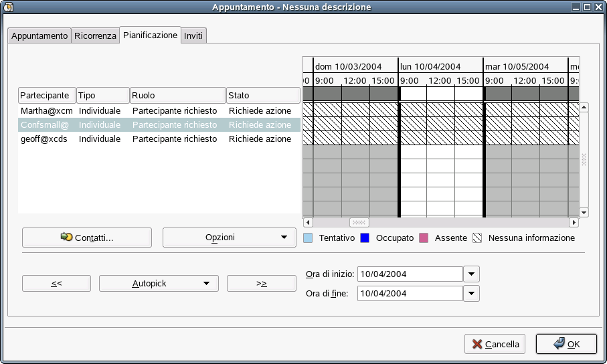
Task: Click the Cancella button
Action: click(x=495, y=344)
